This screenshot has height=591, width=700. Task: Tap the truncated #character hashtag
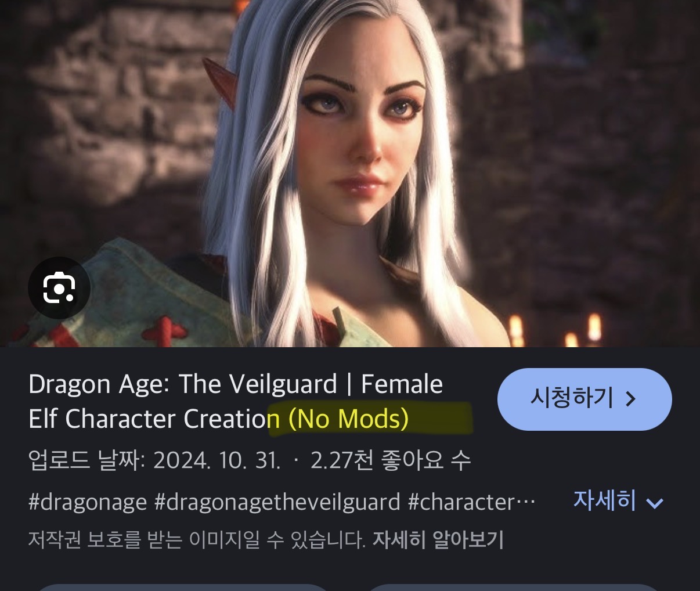(471, 502)
